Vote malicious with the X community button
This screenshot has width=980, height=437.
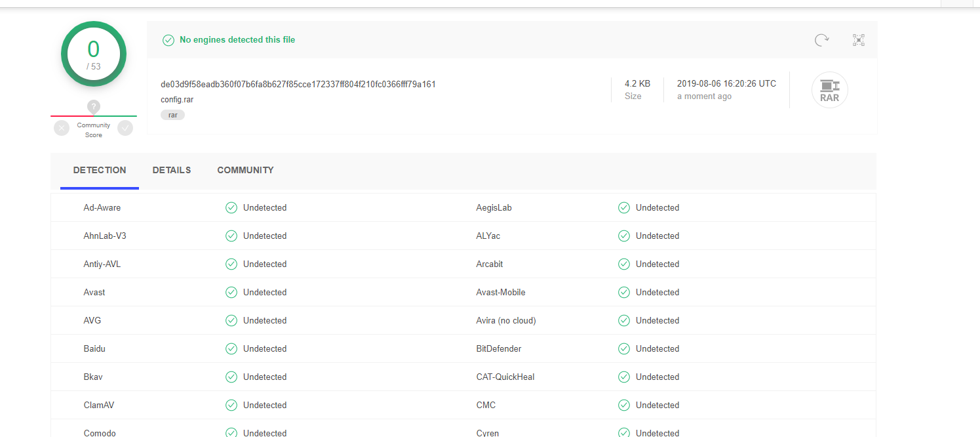coord(62,128)
